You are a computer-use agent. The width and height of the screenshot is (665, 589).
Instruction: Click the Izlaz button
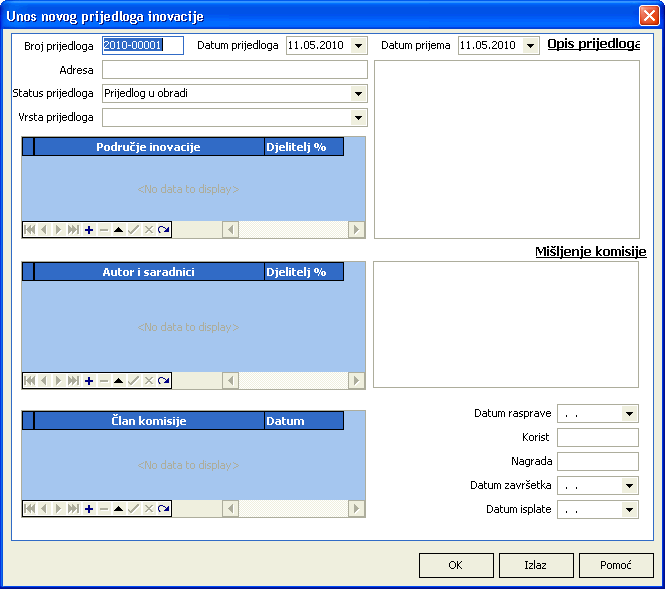click(536, 565)
